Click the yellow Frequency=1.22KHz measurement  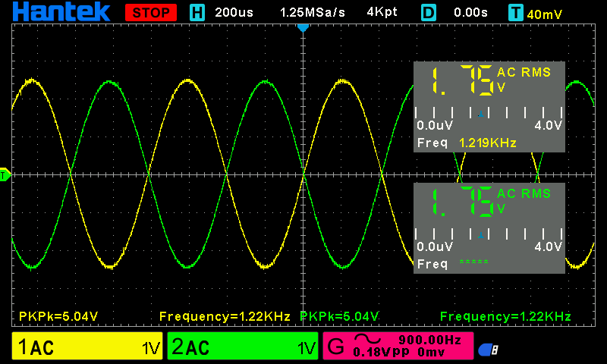tap(225, 316)
